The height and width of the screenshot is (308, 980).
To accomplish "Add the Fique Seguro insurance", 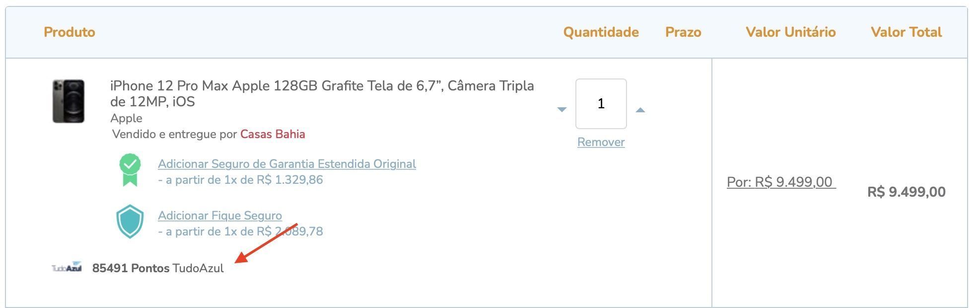I will coord(220,216).
